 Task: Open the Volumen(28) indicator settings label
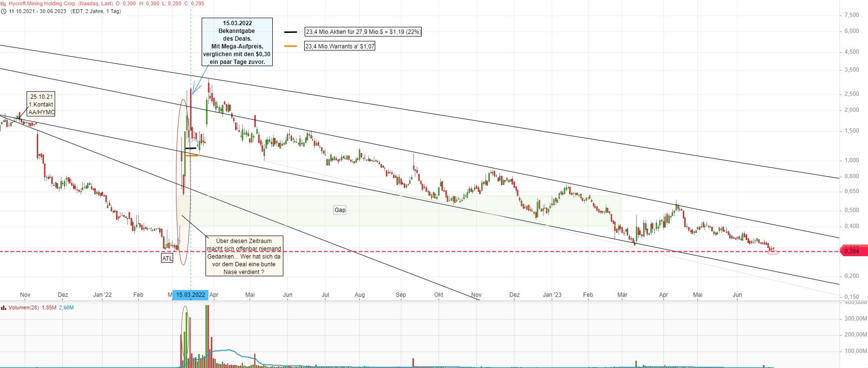click(x=24, y=307)
